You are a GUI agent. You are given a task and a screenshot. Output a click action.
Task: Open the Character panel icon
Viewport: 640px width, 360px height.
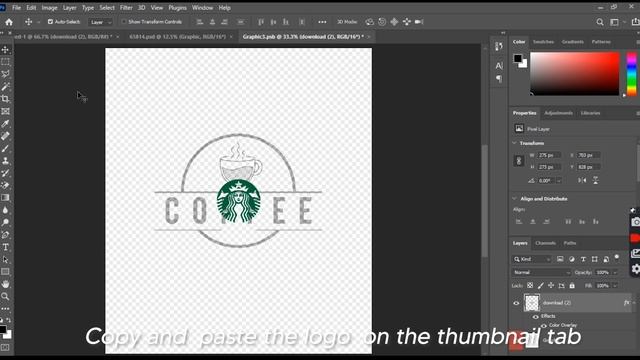(x=499, y=66)
